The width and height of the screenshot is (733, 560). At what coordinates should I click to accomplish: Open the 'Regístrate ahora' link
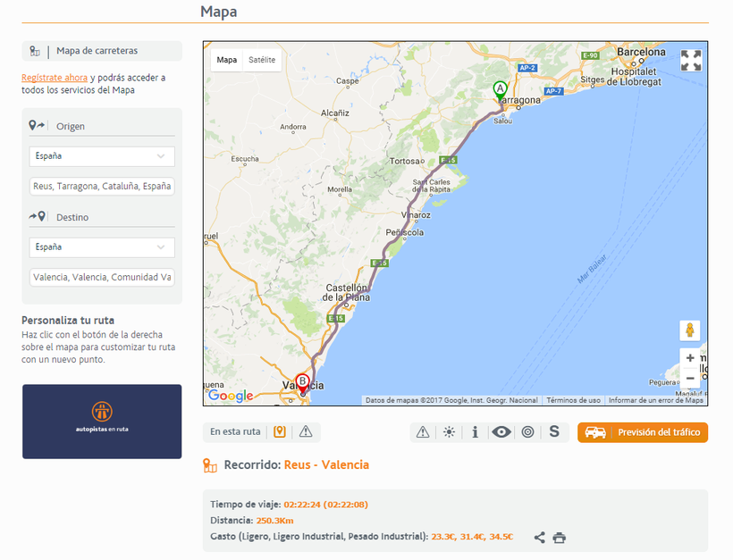(55, 78)
